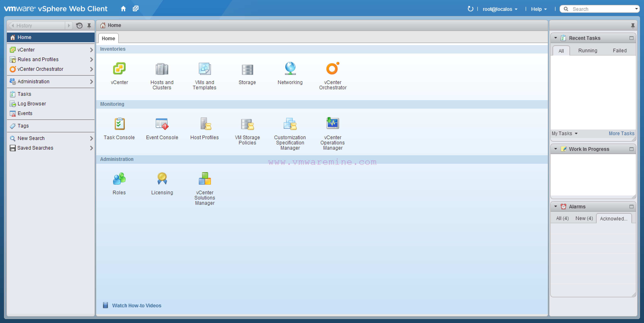Switch to Acknowledged alarms tab
Viewport: 644px width, 323px height.
614,219
